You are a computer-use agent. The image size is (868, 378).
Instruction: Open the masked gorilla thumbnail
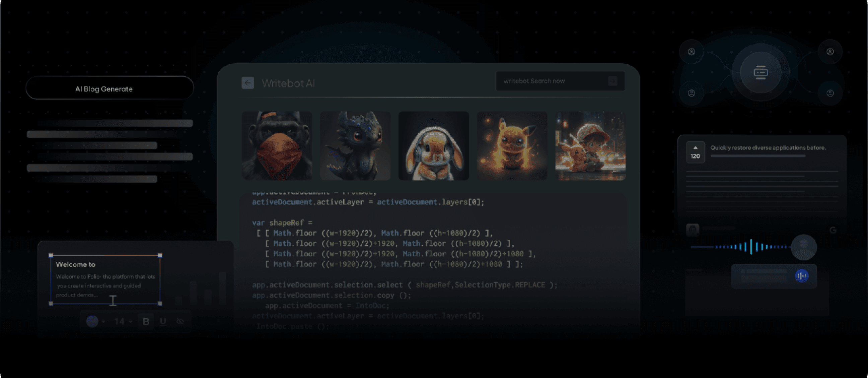277,146
